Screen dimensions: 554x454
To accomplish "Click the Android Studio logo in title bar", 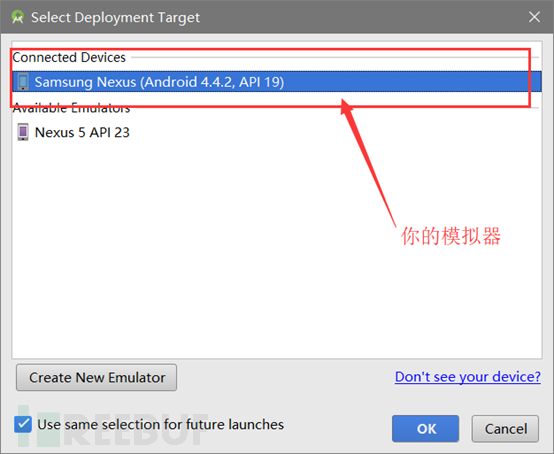I will pos(17,17).
